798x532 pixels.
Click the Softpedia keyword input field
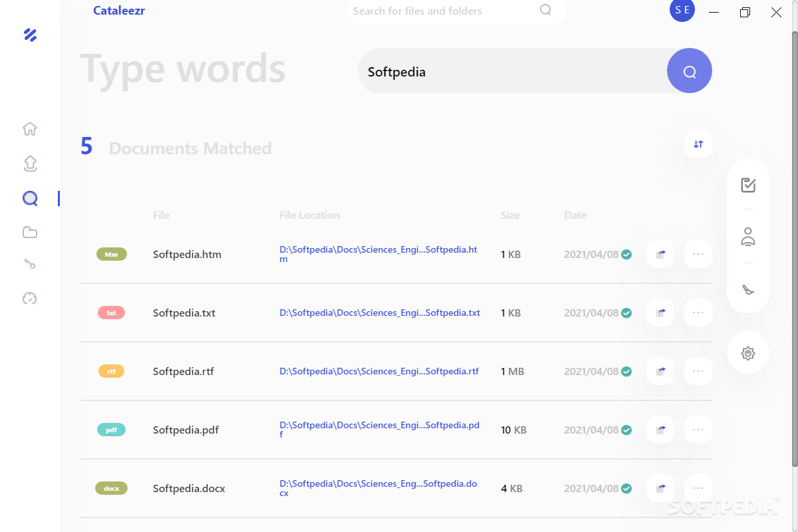coord(512,71)
